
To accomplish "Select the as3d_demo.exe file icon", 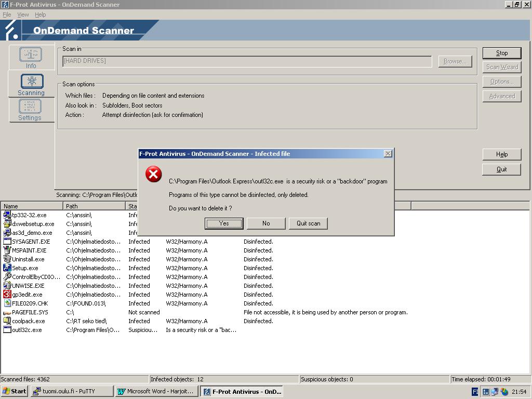I will coord(7,232).
